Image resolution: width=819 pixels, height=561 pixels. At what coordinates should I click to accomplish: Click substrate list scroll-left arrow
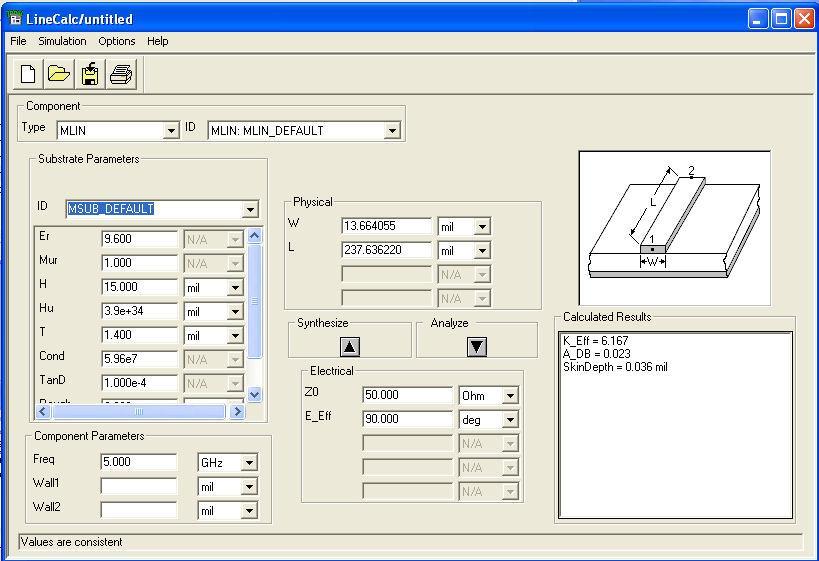point(43,412)
